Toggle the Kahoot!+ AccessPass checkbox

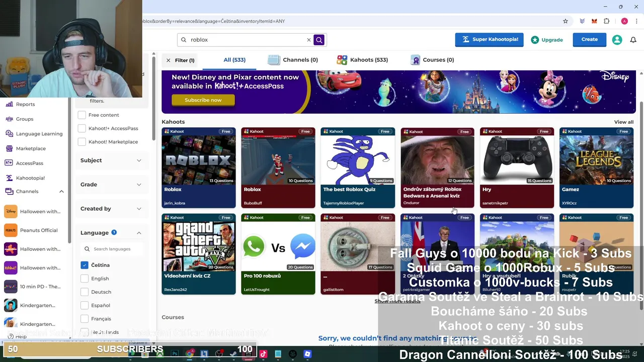click(x=82, y=128)
